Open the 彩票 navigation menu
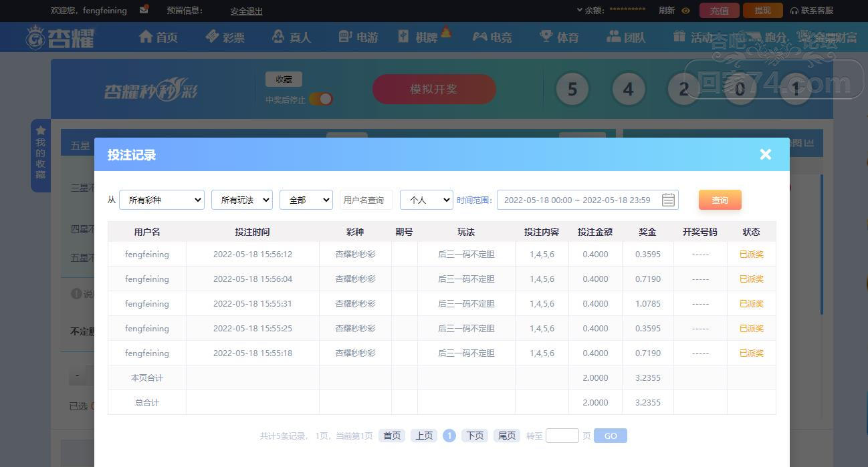This screenshot has height=467, width=868. click(x=225, y=37)
